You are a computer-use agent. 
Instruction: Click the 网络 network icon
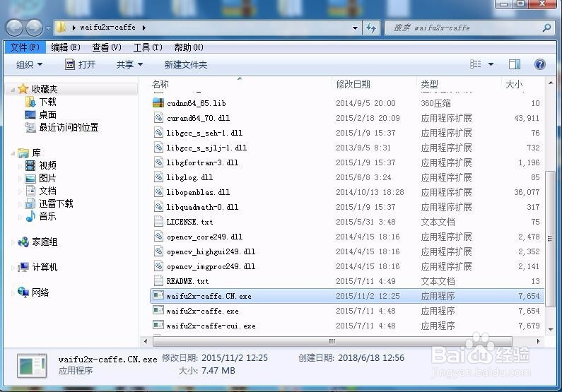click(23, 292)
